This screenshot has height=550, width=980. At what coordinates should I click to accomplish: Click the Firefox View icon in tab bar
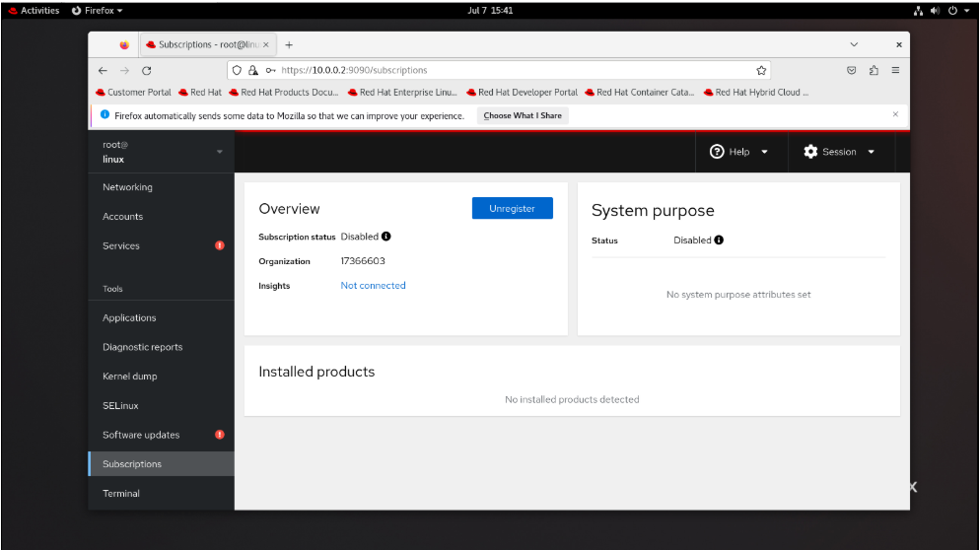point(124,45)
